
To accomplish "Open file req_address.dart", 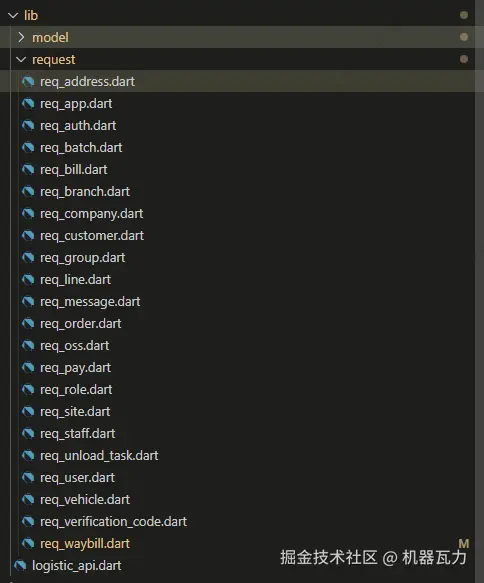I will coord(87,82).
